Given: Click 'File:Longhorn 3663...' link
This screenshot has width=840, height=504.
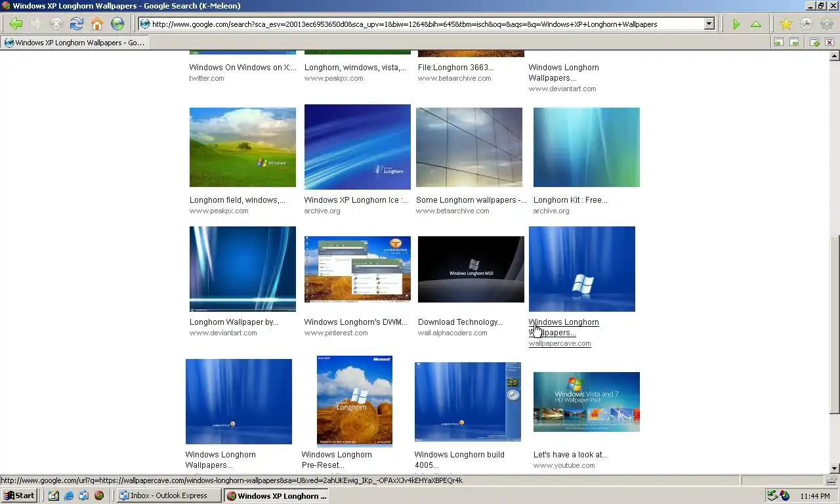Looking at the screenshot, I should [x=456, y=68].
